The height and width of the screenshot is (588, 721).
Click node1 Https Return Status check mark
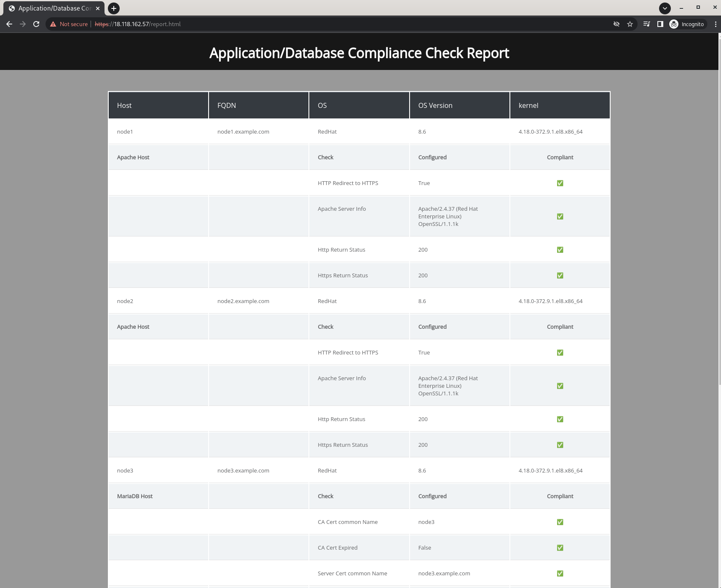(x=560, y=275)
